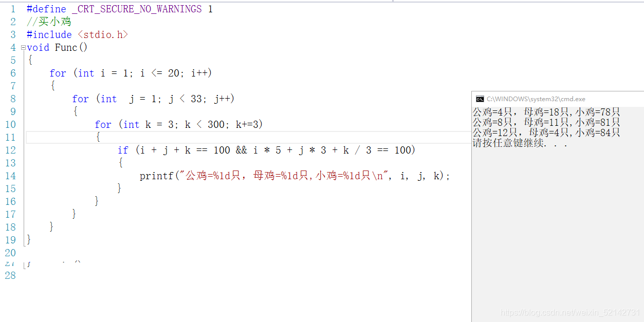This screenshot has width=644, height=322.
Task: Click line number 12 in the gutter
Action: click(x=10, y=150)
